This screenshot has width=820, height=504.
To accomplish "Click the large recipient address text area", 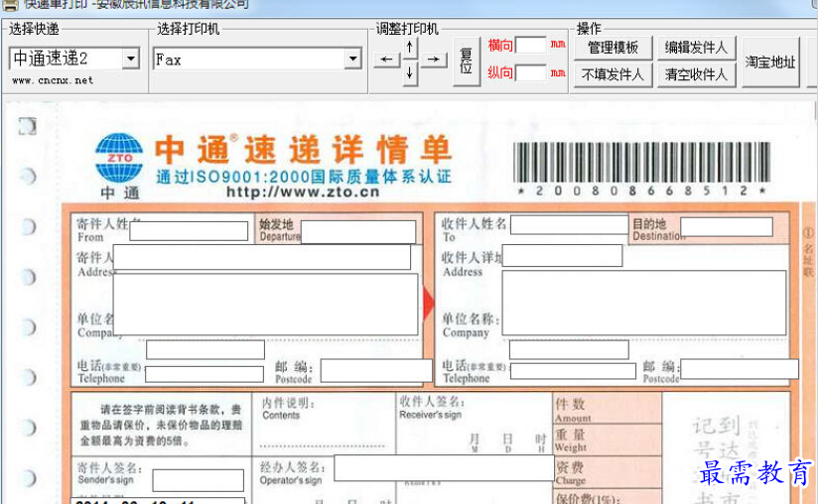I will coord(643,303).
